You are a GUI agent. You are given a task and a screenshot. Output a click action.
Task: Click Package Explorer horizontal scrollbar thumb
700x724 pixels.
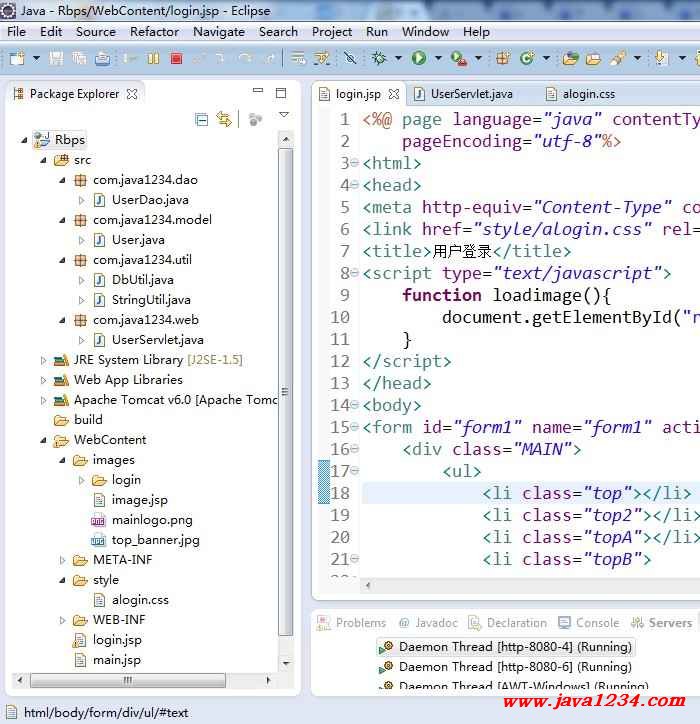[128, 680]
